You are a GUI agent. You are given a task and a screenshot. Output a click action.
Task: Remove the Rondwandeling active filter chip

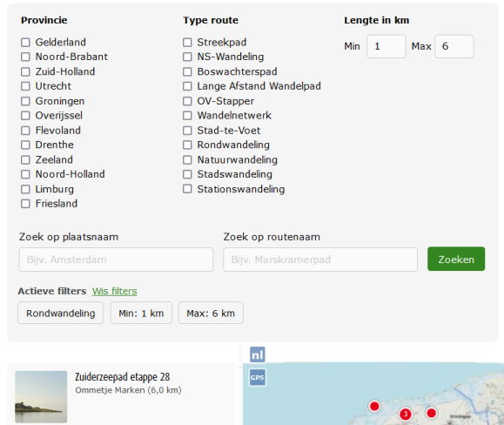coord(61,313)
